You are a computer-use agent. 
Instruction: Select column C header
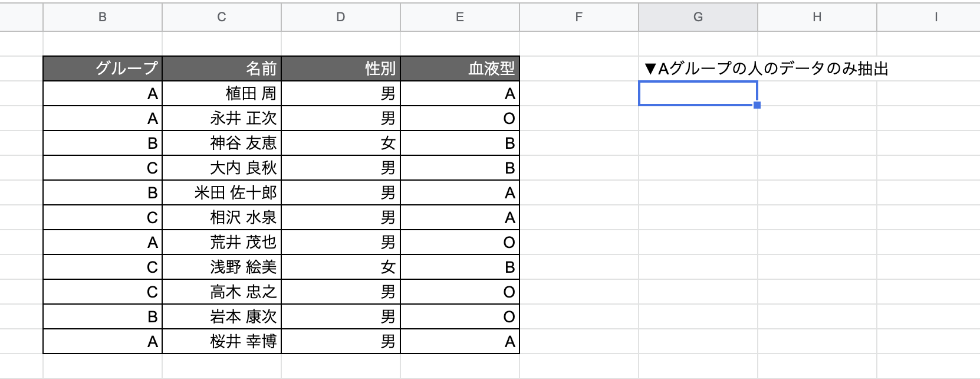222,17
